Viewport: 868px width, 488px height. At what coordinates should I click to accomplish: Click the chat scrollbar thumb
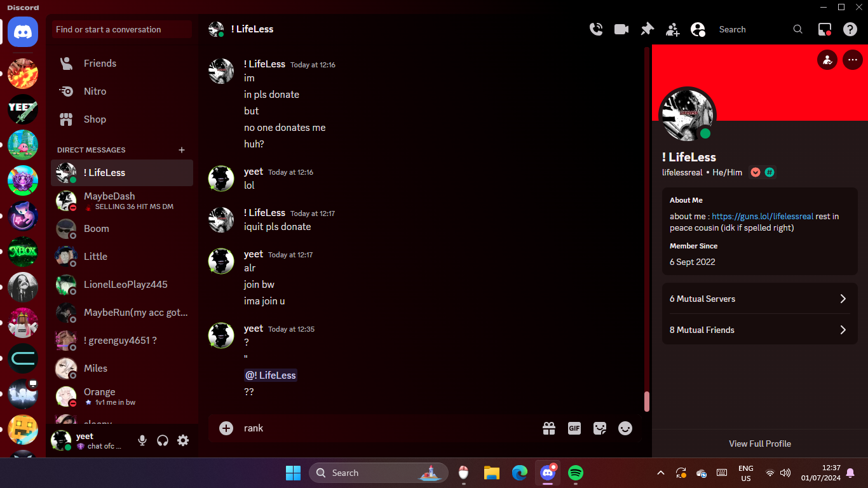pyautogui.click(x=647, y=402)
